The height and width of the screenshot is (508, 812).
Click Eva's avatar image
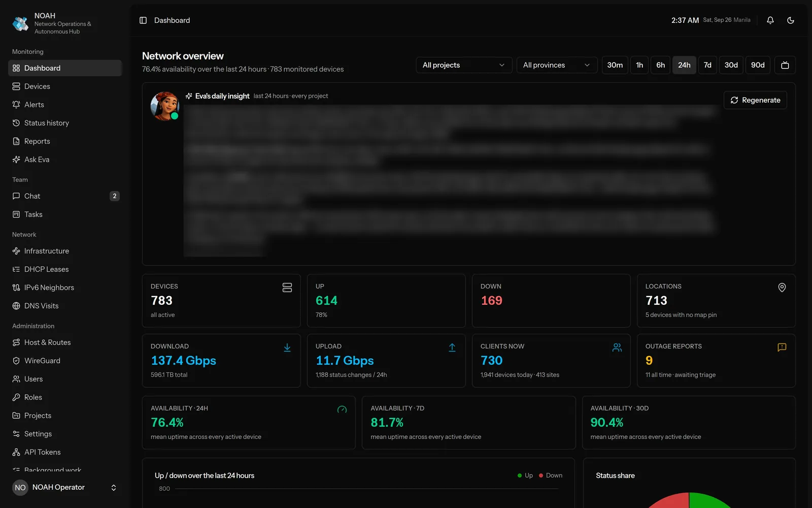[165, 106]
